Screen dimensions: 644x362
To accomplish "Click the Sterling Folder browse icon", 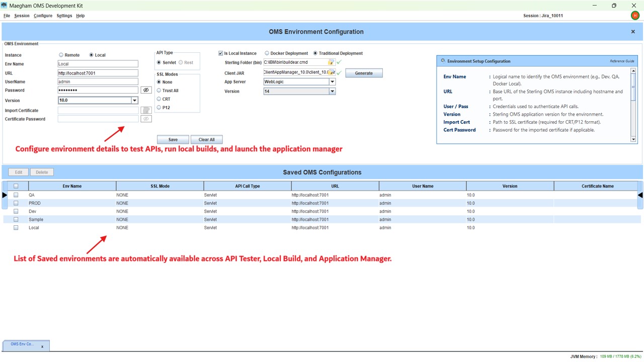I will 331,62.
